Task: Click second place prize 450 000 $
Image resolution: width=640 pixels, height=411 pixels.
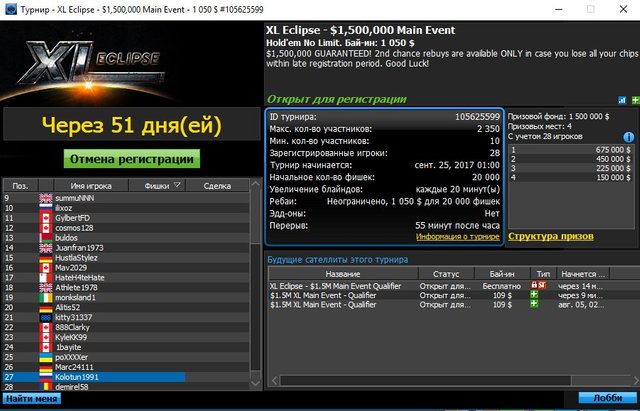Action: [x=613, y=159]
